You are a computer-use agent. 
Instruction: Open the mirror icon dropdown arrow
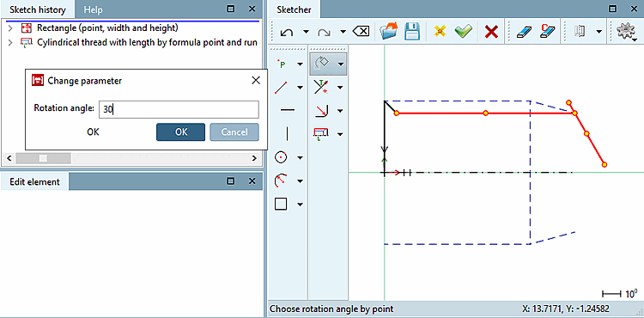(x=598, y=32)
